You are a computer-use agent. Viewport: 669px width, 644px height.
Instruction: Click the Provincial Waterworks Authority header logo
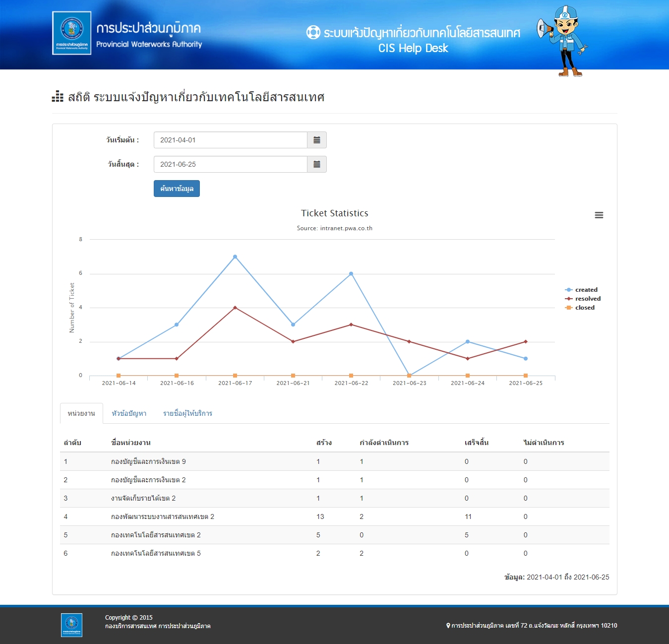(x=72, y=33)
